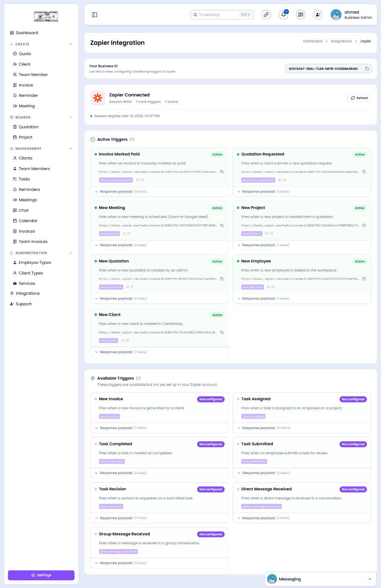Expand Task Completed response payload
Screen dimensions: 381x588
point(159,473)
